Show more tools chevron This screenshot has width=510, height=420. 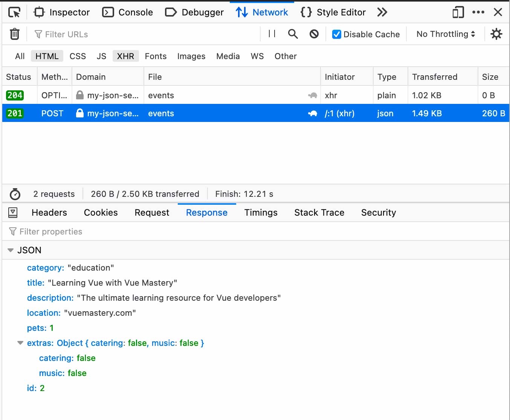tap(382, 12)
